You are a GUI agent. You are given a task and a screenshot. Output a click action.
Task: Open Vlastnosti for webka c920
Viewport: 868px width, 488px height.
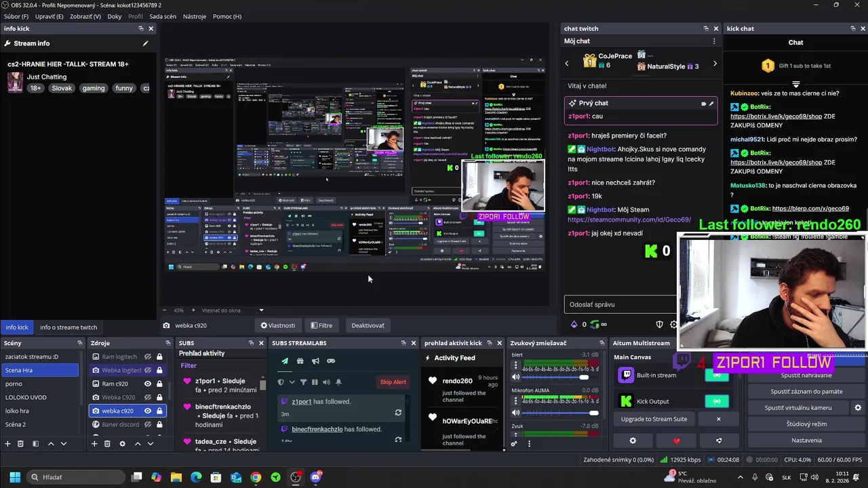[277, 325]
